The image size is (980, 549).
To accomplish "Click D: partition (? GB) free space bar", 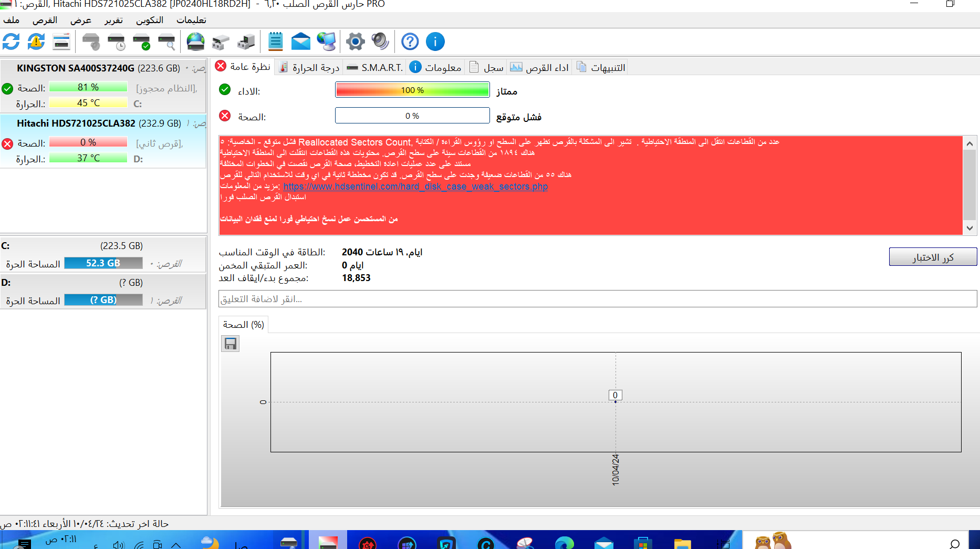I will point(103,299).
